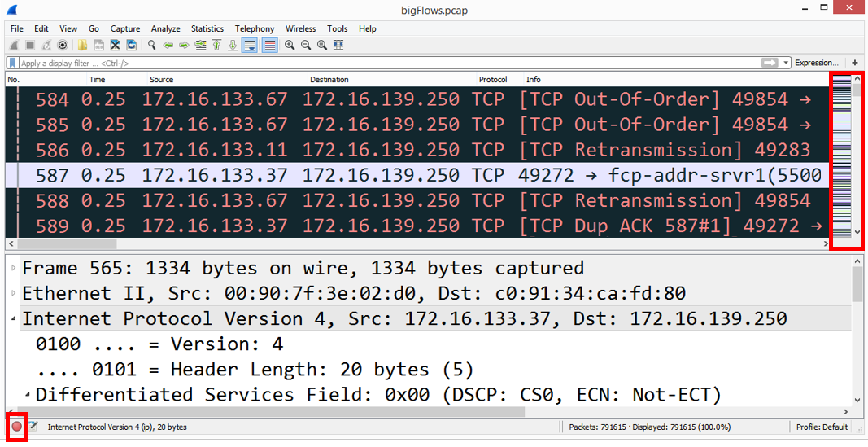Screen dimensions: 868x447
Task: Reset text to normal size
Action: pyautogui.click(x=322, y=46)
